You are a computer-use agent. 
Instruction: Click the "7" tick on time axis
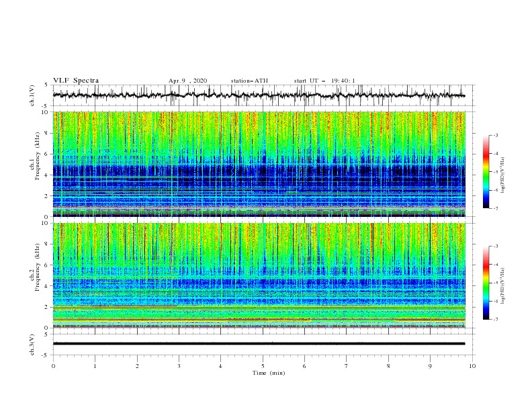pos(347,366)
